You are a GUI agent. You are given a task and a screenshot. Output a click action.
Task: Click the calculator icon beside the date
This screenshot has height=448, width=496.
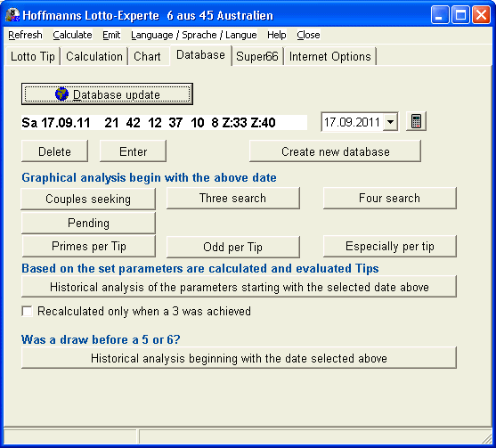(x=416, y=121)
